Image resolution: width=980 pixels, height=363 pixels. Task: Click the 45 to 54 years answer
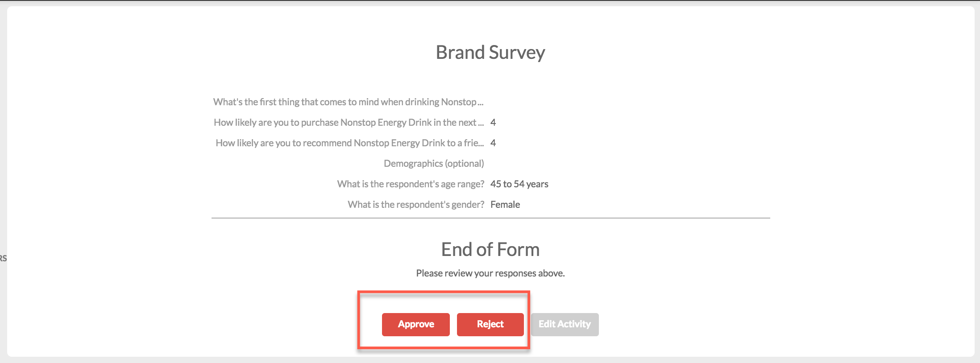519,184
